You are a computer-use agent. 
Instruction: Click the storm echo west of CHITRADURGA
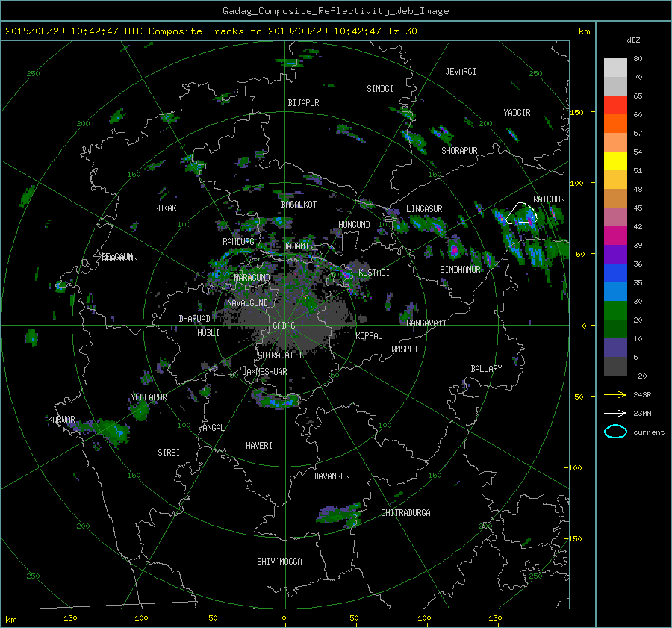[x=340, y=514]
